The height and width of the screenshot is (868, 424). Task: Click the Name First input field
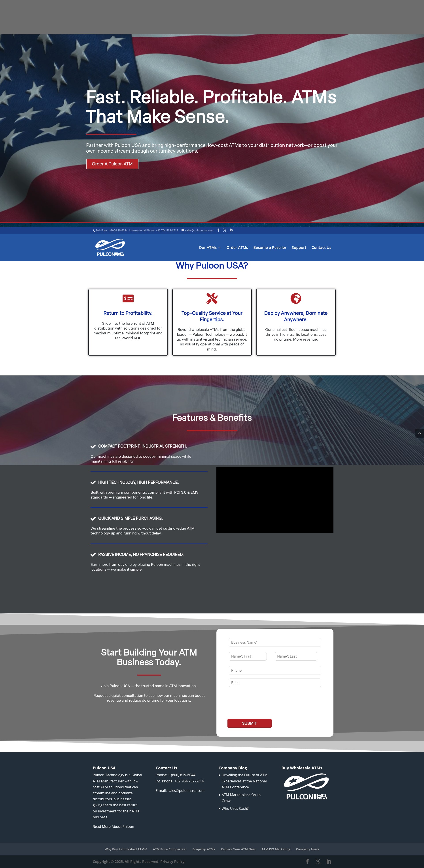[x=248, y=656]
